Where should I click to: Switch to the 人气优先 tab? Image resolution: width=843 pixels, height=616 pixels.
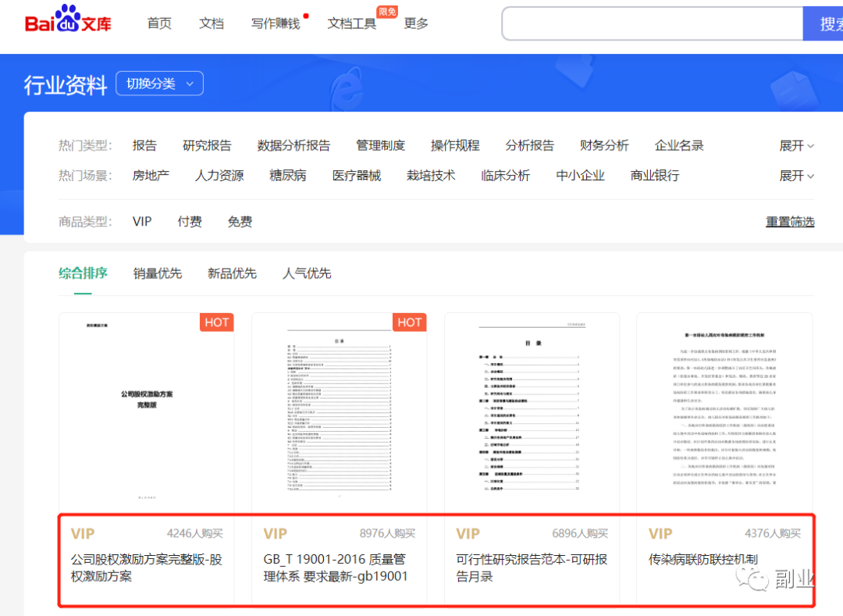pos(307,273)
